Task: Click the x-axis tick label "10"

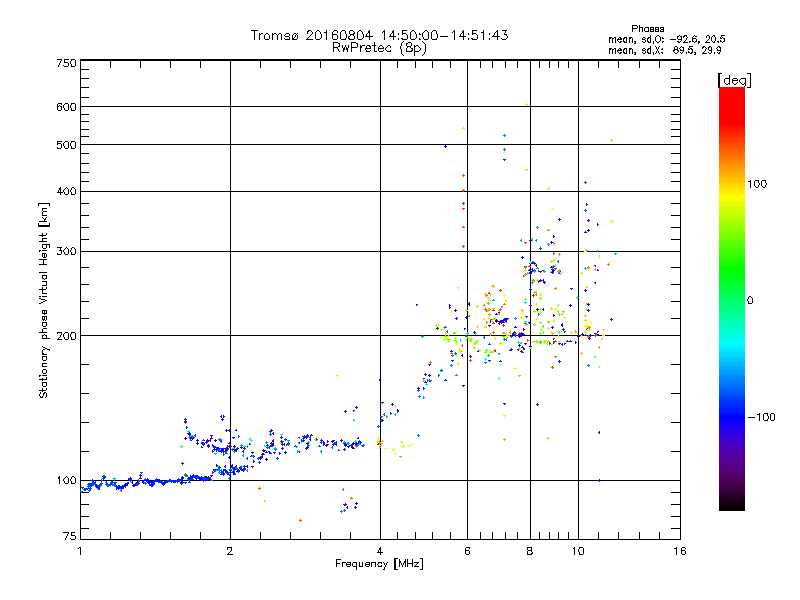Action: coord(578,551)
